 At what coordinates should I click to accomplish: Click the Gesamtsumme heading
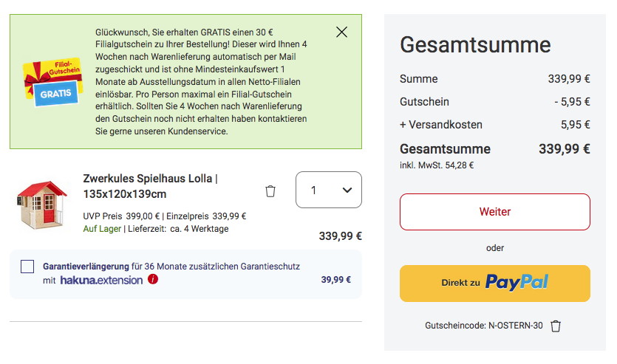pos(475,44)
